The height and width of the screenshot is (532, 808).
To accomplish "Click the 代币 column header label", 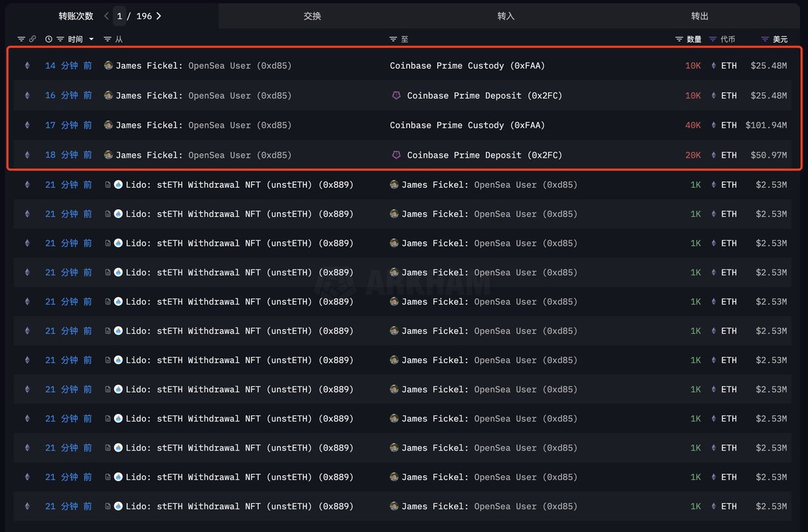I will [728, 40].
